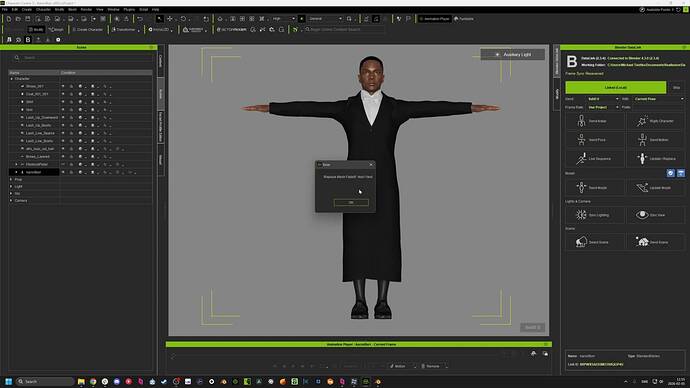Click the green Linked (Local) button
Screen dimensions: 690x388
[x=615, y=88]
